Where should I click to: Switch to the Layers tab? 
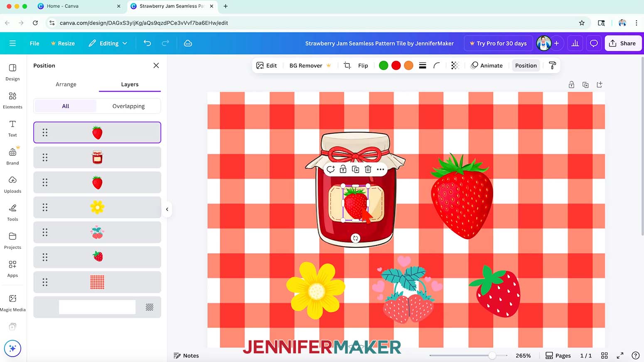pyautogui.click(x=130, y=84)
